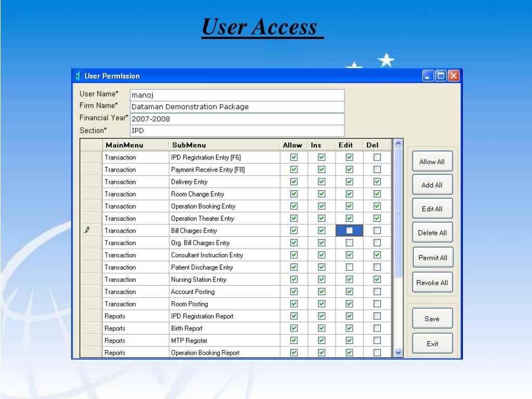Uncheck Edit for Room Posting

click(349, 303)
